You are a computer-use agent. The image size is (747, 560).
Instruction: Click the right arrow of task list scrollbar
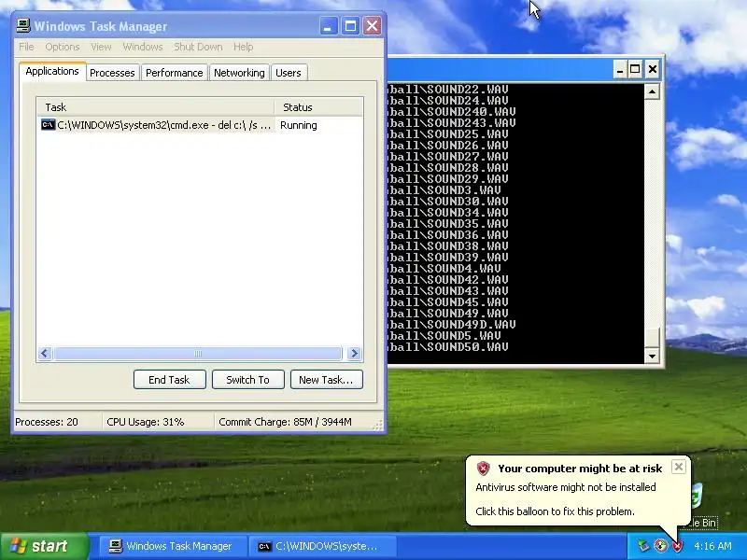click(354, 354)
